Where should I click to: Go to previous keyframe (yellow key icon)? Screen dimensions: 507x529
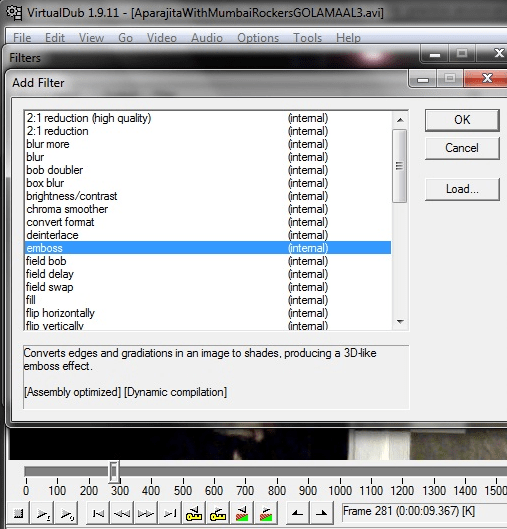click(194, 513)
